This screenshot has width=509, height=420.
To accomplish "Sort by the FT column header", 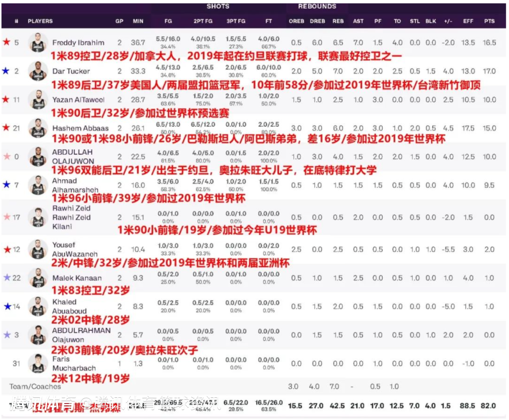I will (269, 21).
